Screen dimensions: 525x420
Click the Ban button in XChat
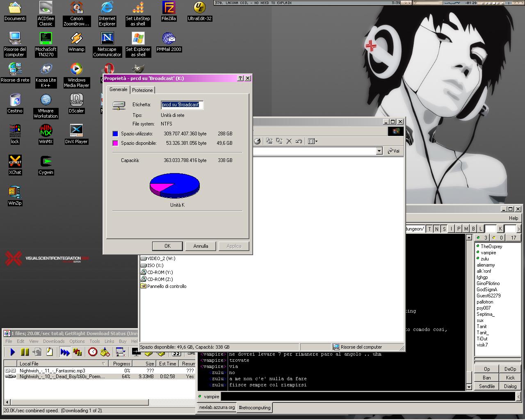point(487,378)
